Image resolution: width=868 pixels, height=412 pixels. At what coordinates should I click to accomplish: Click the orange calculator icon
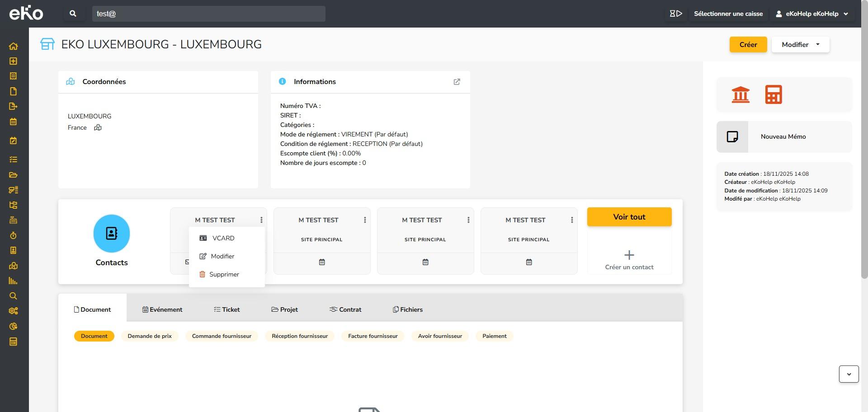773,94
